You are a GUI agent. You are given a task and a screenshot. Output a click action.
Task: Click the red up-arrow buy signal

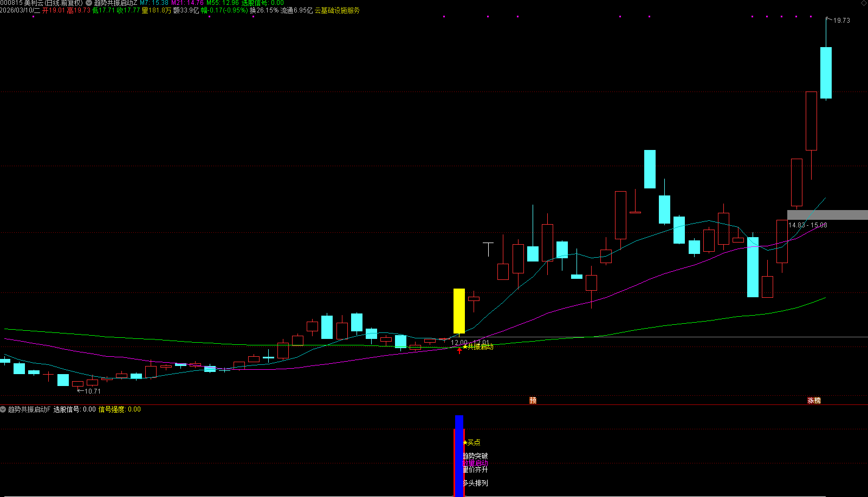tap(459, 350)
